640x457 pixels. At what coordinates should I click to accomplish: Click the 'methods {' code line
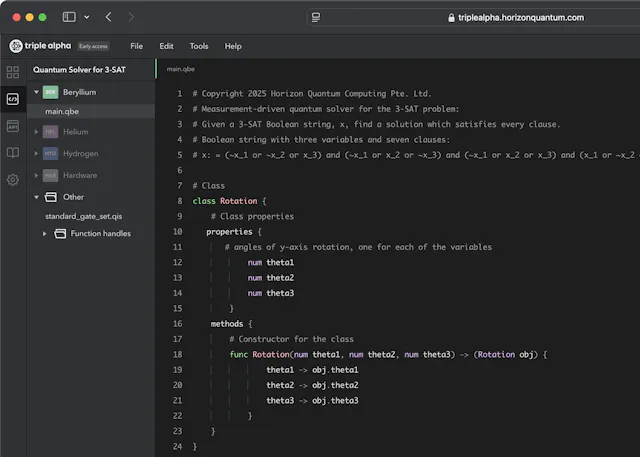[231, 324]
